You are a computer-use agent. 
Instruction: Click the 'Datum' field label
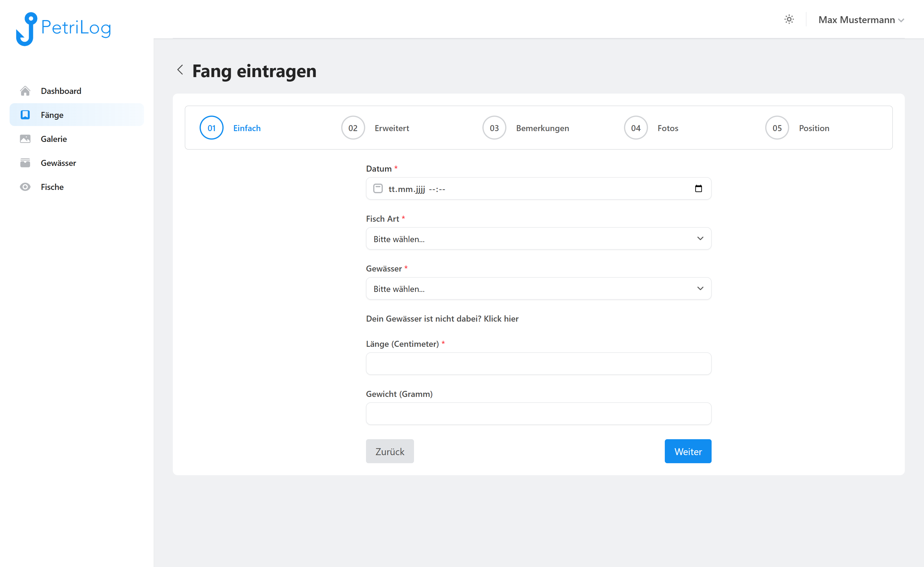pyautogui.click(x=379, y=169)
